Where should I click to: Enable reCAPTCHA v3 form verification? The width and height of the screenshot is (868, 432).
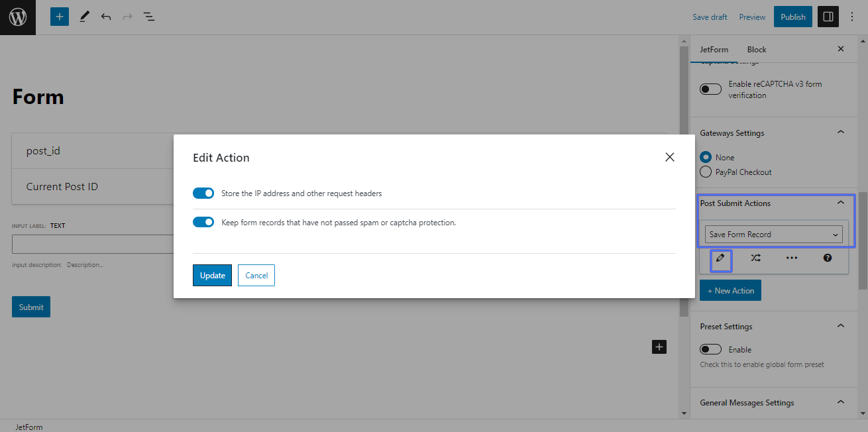click(710, 89)
